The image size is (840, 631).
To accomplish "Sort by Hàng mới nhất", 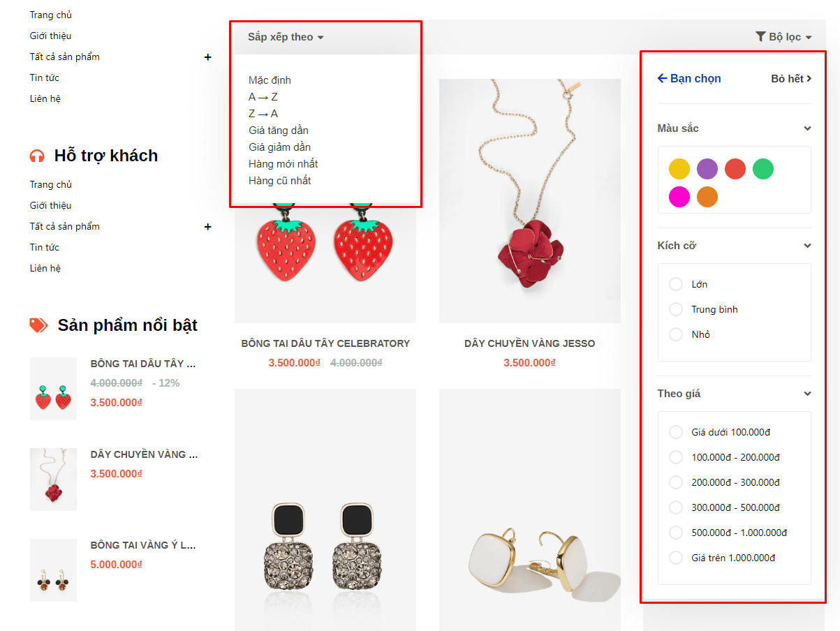I will 283,164.
